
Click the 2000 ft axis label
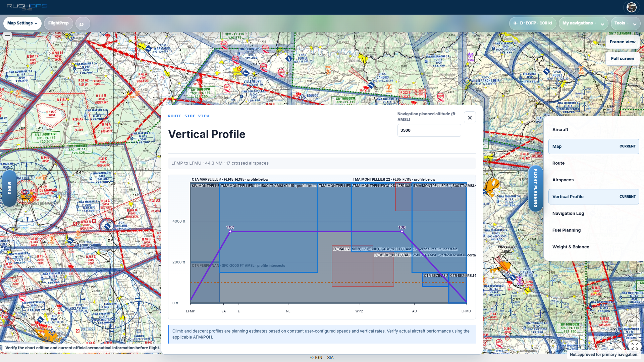click(x=179, y=262)
